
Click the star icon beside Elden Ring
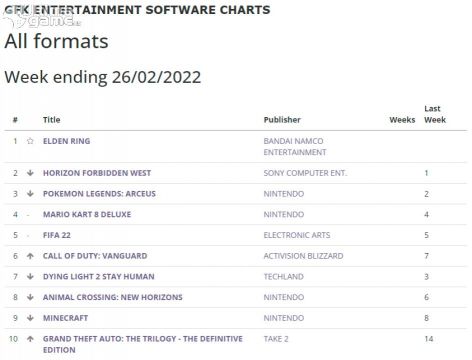tap(30, 141)
